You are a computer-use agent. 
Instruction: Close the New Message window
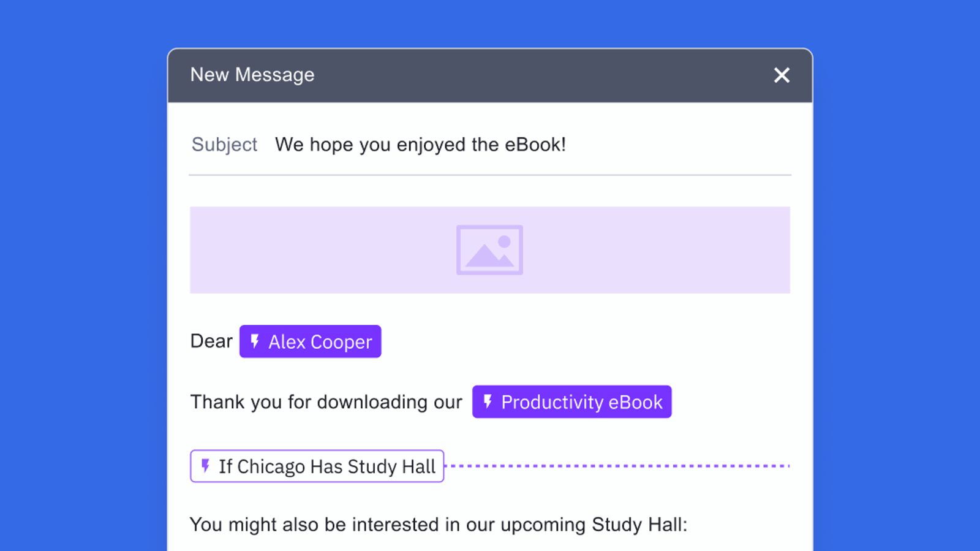pos(782,75)
